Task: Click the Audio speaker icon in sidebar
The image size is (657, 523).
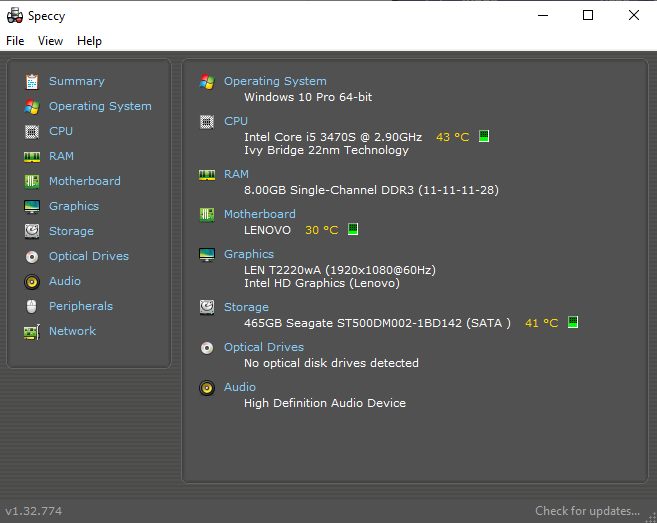Action: [x=32, y=282]
